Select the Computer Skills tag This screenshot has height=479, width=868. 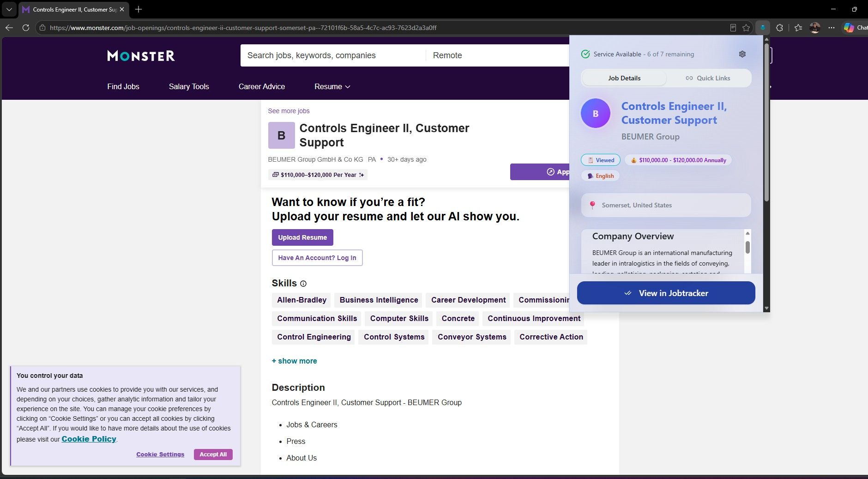[399, 318]
